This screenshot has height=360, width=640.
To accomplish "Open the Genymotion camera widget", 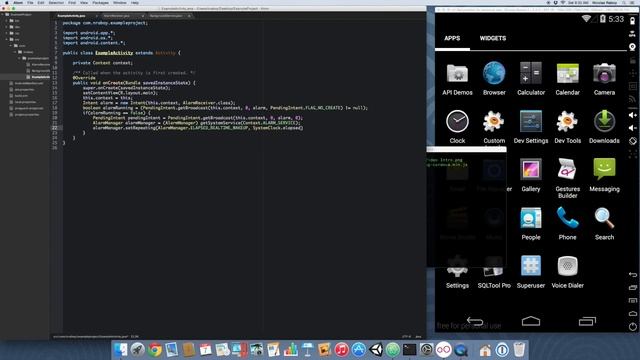I will pyautogui.click(x=632, y=47).
